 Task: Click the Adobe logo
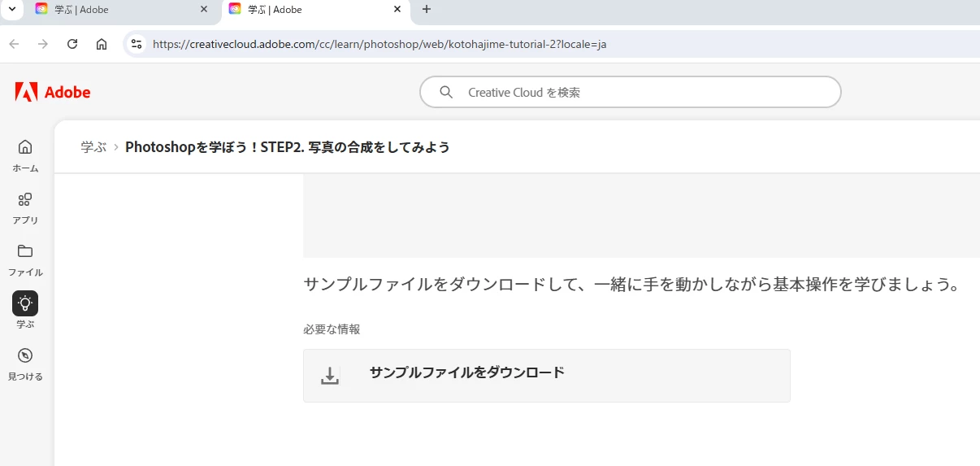[x=53, y=92]
